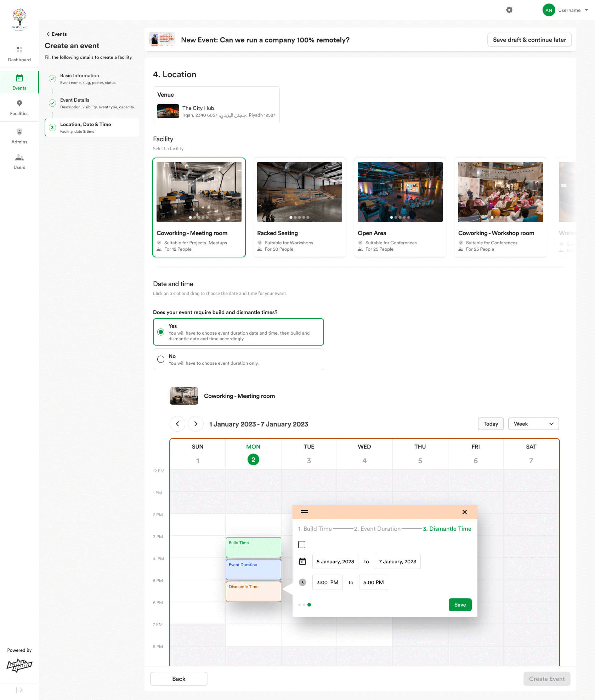This screenshot has height=700, width=595.
Task: Select Event Details step
Action: tap(91, 103)
